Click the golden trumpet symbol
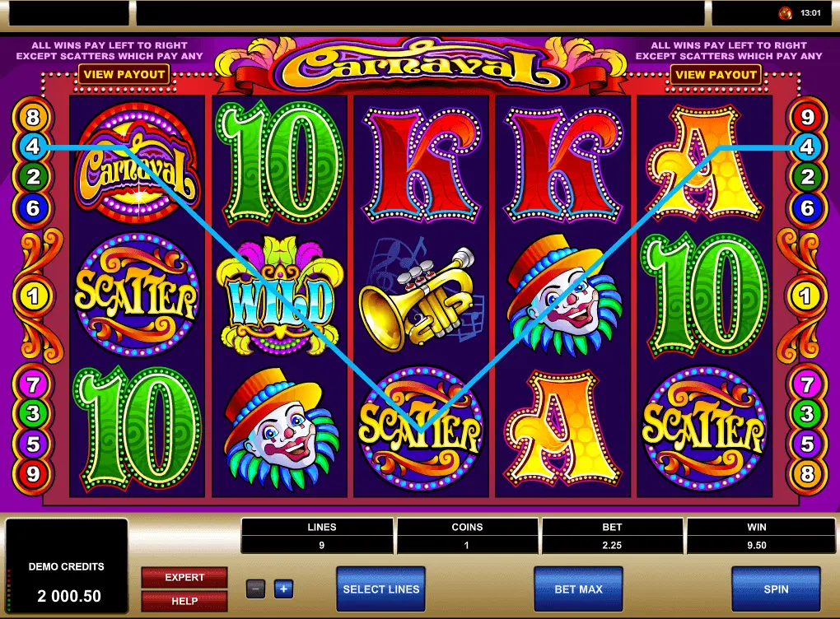This screenshot has width=840, height=619. (x=422, y=296)
